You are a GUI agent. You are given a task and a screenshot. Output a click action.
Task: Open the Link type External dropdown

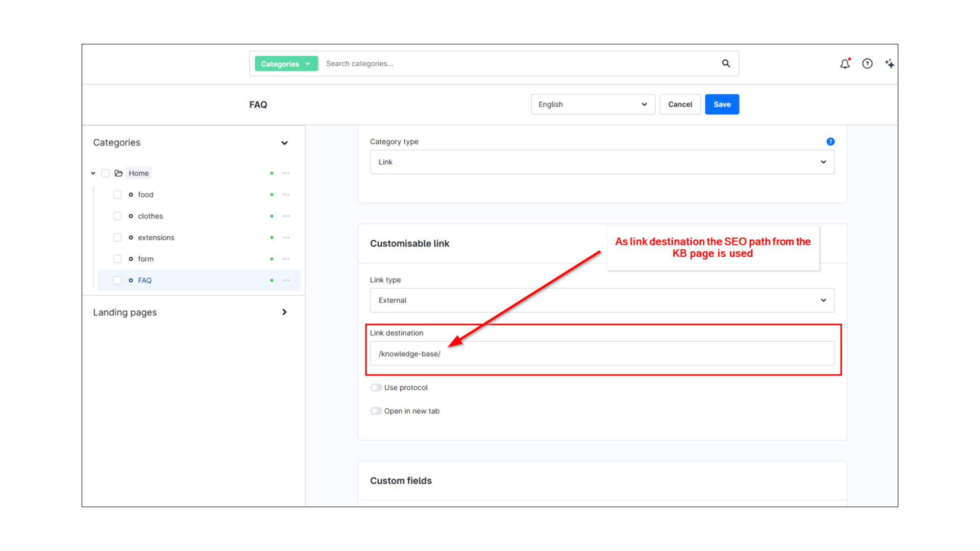tap(602, 300)
